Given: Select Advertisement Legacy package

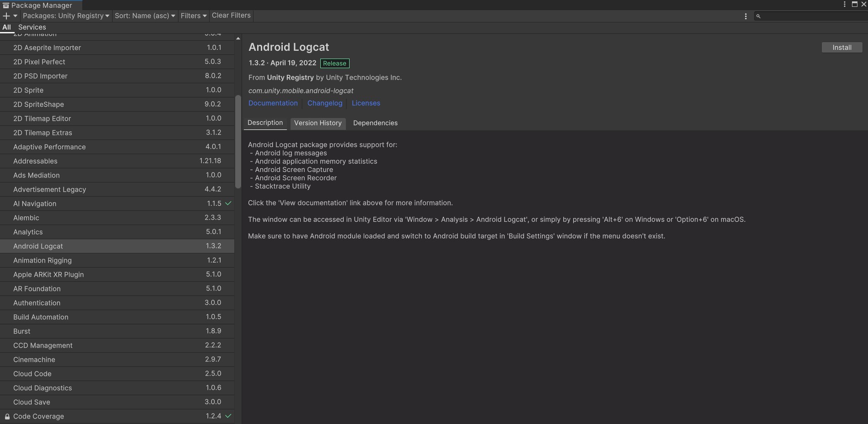Looking at the screenshot, I should [x=117, y=189].
